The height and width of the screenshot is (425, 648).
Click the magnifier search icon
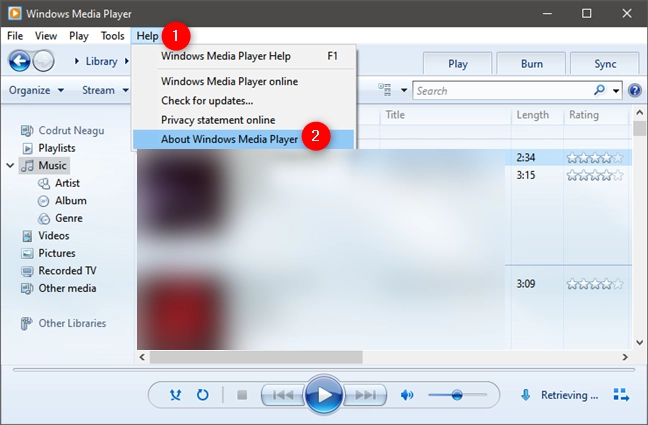click(x=599, y=90)
